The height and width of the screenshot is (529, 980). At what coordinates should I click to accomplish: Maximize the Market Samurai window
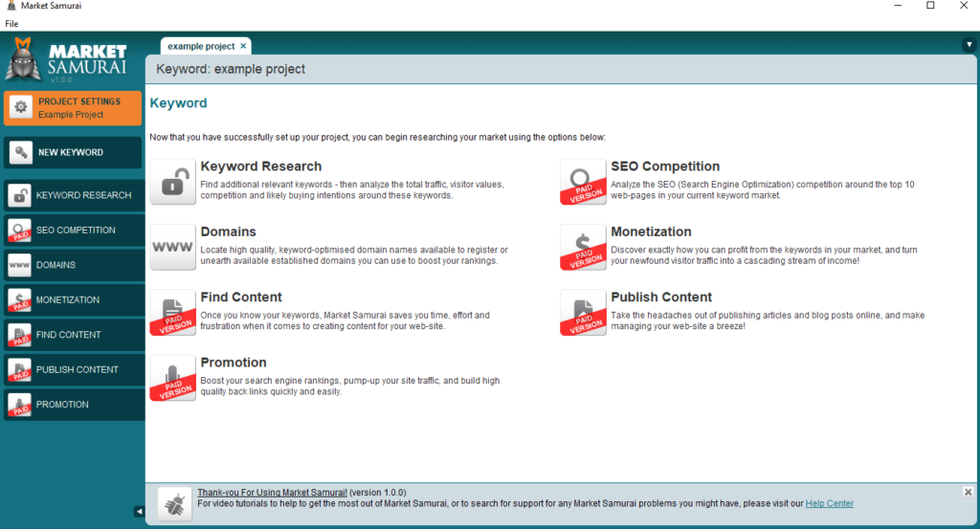point(930,6)
